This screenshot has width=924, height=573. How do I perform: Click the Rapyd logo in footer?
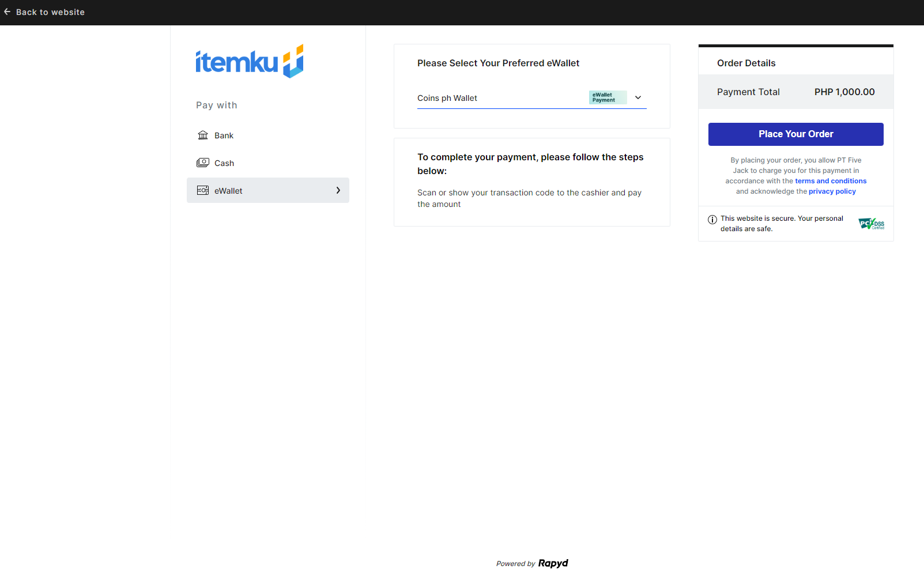[553, 563]
